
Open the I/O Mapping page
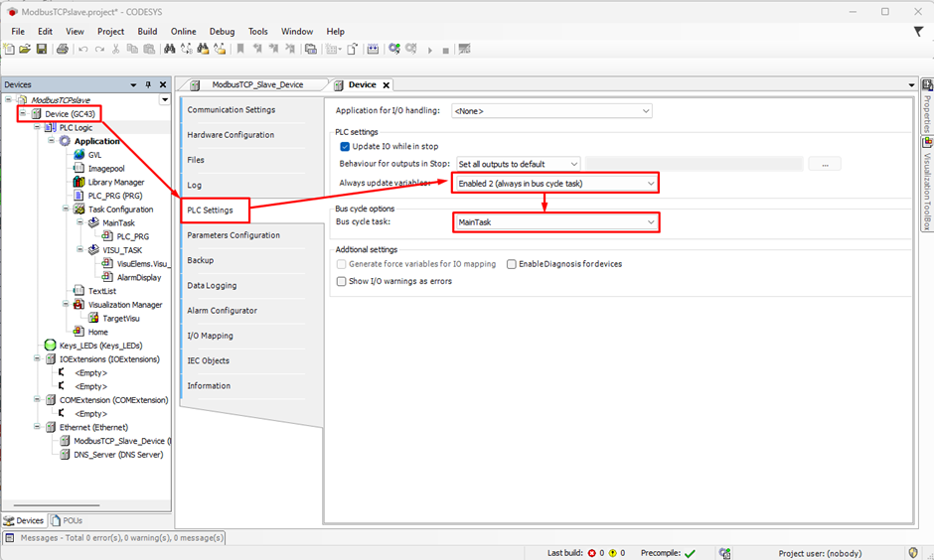click(211, 336)
